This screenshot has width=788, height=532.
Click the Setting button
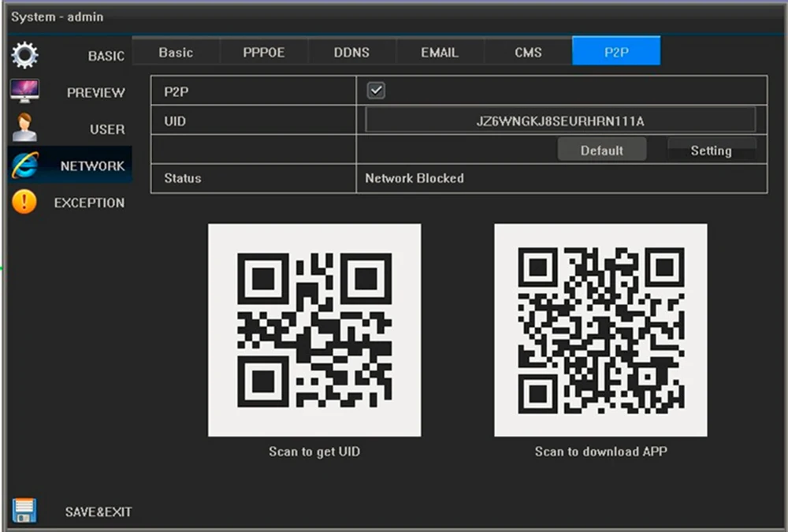click(x=711, y=150)
